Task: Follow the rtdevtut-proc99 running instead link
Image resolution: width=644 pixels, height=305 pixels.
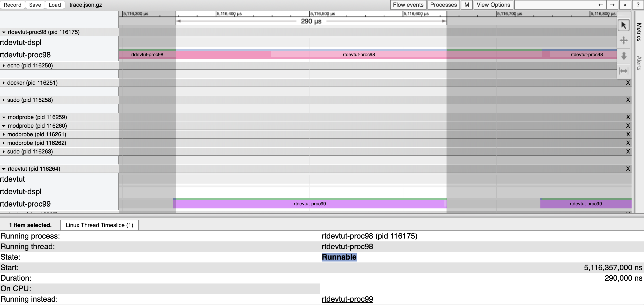Action: [x=347, y=299]
